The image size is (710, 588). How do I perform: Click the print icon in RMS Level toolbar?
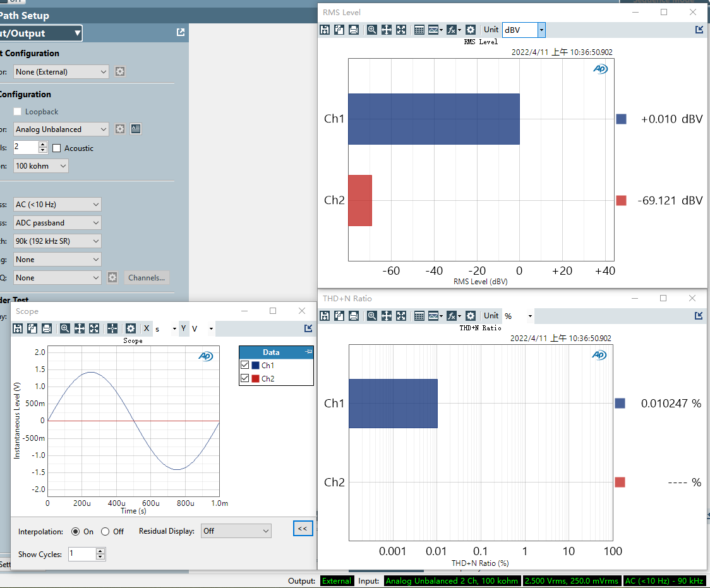[x=354, y=30]
